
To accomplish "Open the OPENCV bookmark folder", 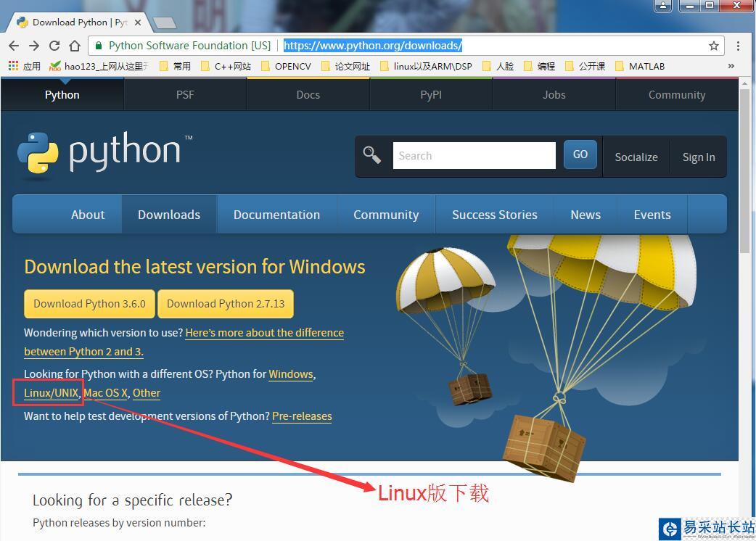I will point(286,66).
